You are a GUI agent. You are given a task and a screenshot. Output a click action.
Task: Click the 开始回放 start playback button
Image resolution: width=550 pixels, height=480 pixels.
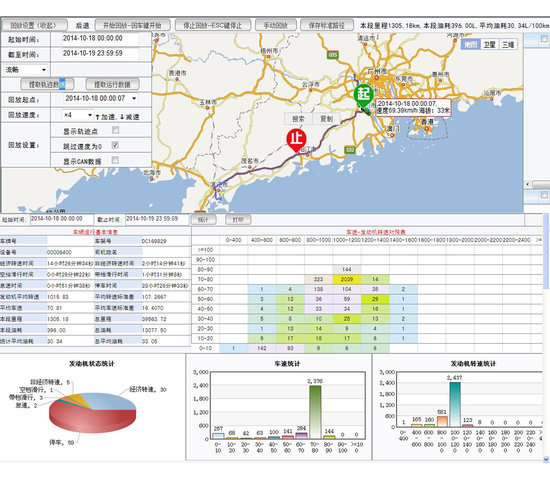coord(132,25)
